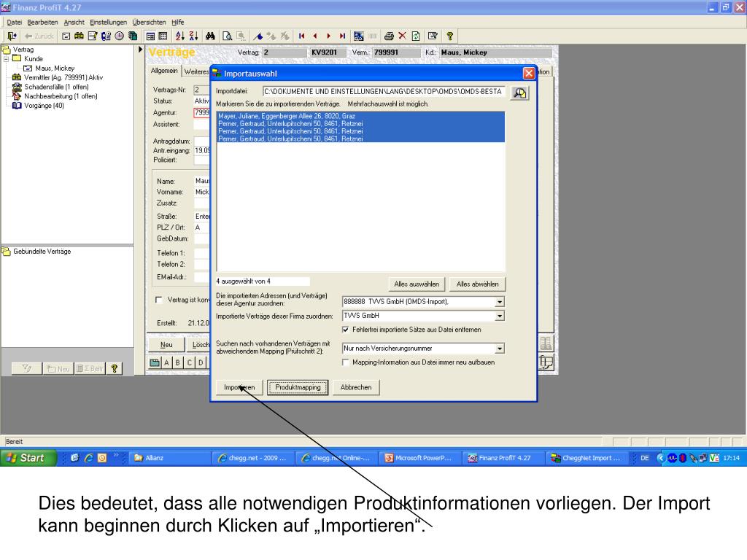Screen dimensions: 747x560
Task: Open the Hilfe menu
Action: click(x=178, y=23)
